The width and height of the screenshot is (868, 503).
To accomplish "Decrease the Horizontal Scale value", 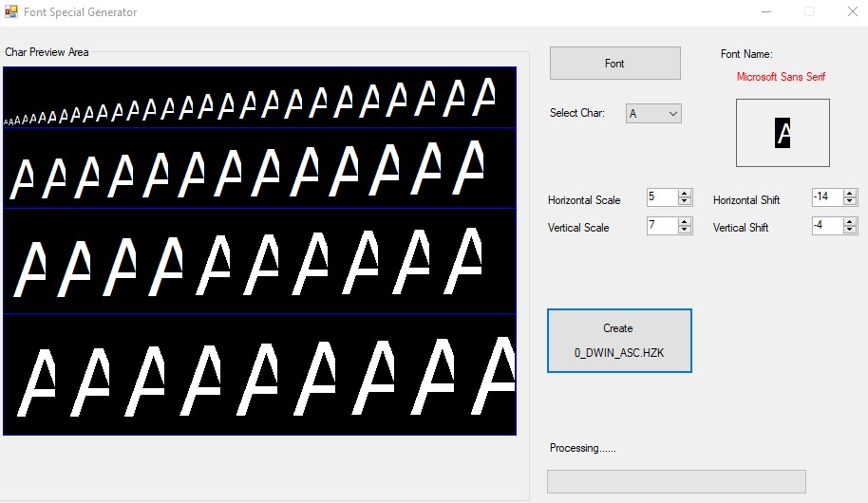I will pyautogui.click(x=685, y=201).
